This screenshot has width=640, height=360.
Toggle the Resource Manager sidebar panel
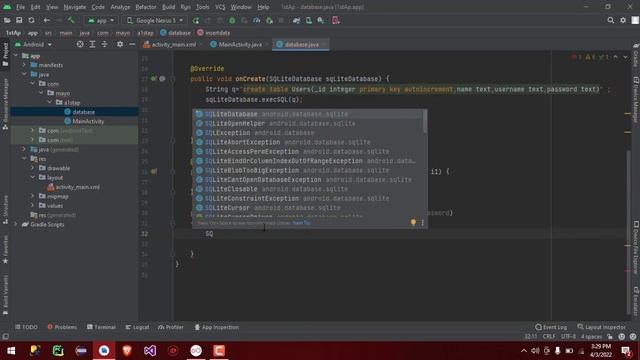pos(5,104)
